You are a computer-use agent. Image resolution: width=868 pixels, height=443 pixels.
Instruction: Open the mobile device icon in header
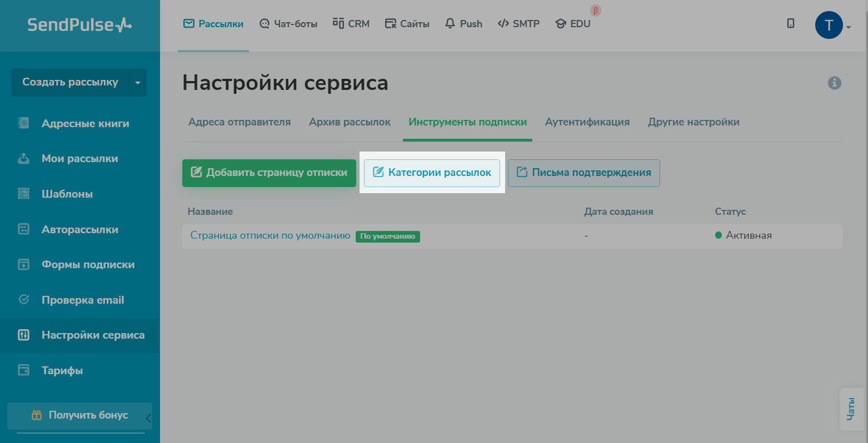(790, 23)
